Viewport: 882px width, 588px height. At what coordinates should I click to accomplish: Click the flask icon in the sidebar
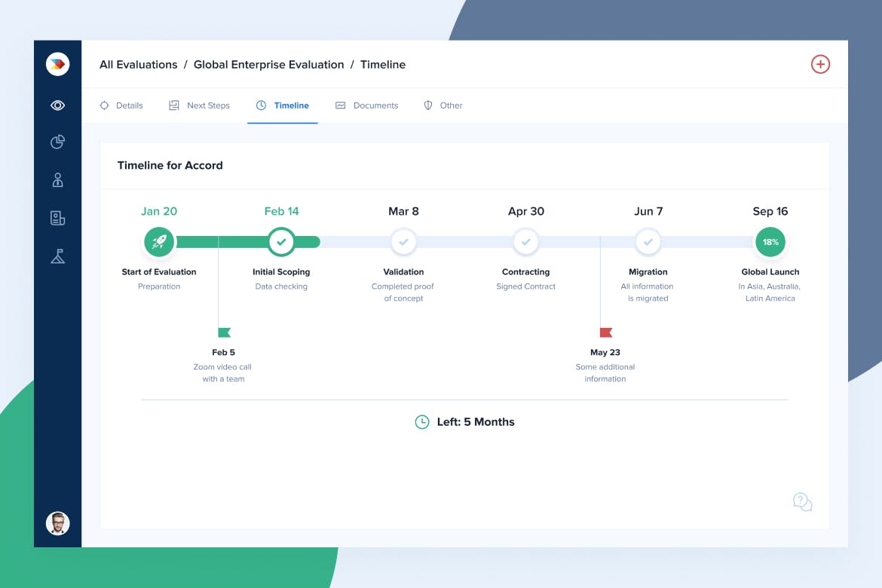click(x=57, y=256)
